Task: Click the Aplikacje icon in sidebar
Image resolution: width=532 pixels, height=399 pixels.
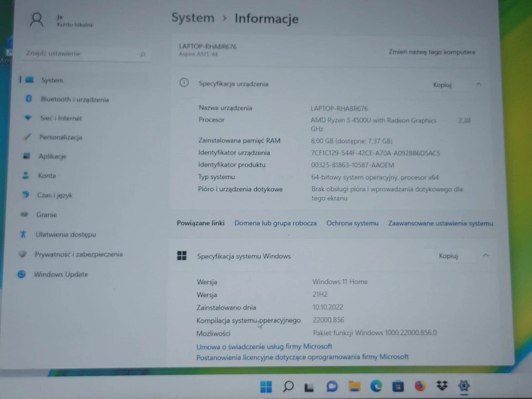Action: [27, 156]
